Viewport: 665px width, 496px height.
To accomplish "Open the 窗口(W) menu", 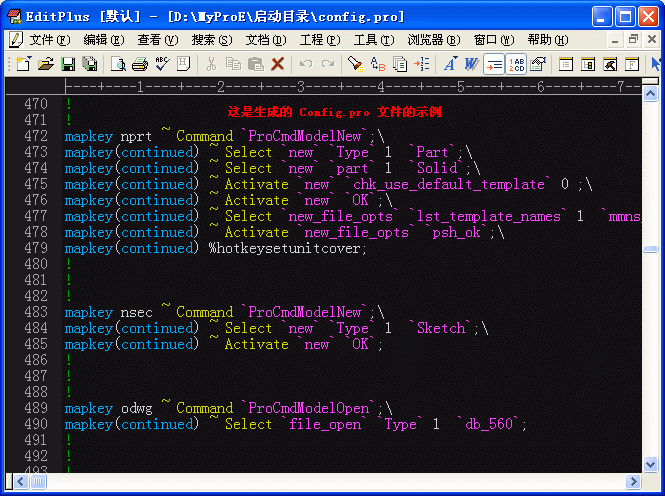I will (x=494, y=40).
